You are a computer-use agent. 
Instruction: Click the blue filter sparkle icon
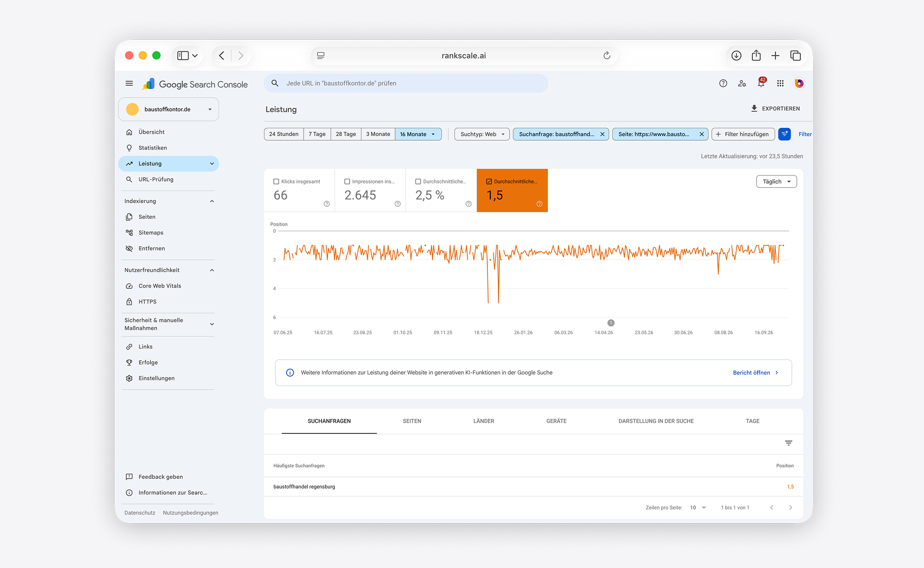784,134
